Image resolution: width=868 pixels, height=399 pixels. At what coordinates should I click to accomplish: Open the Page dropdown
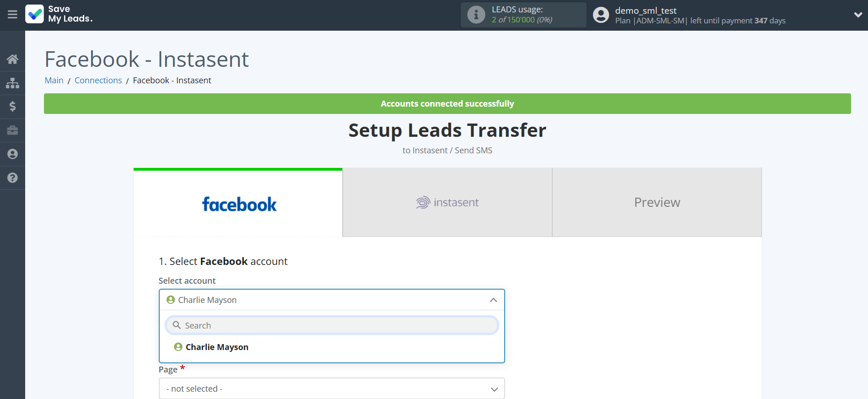coord(332,388)
